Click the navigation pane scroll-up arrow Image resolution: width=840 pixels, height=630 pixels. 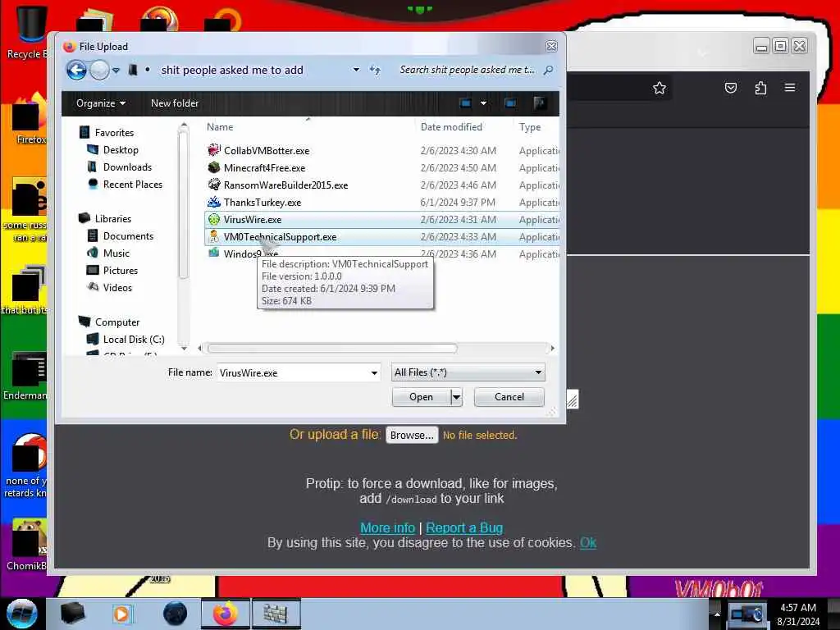[184, 125]
